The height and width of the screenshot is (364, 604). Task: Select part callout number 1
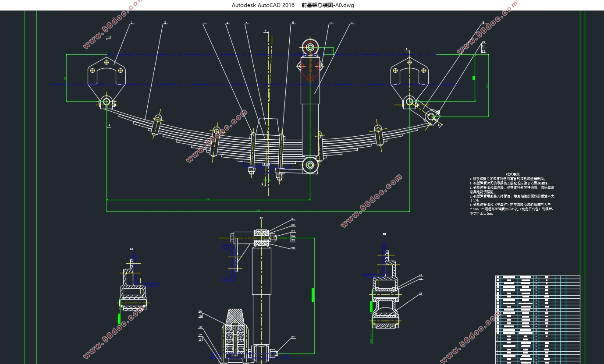coord(131,23)
